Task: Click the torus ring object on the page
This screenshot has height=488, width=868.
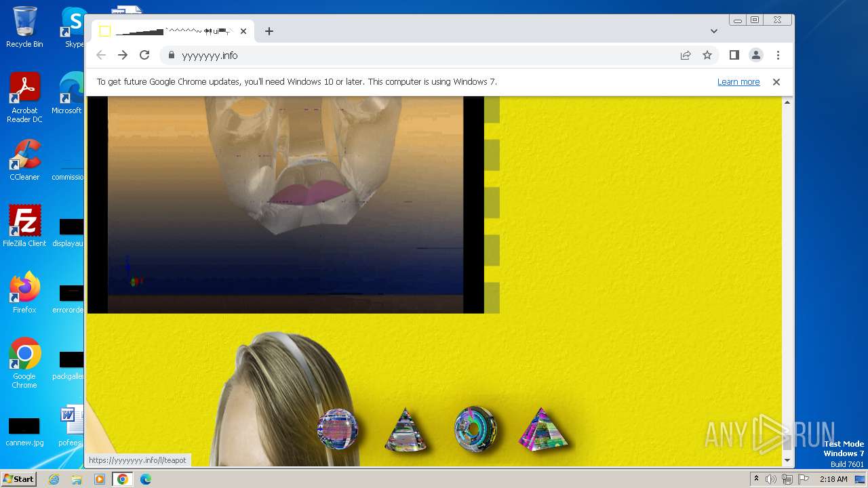Action: tap(475, 429)
